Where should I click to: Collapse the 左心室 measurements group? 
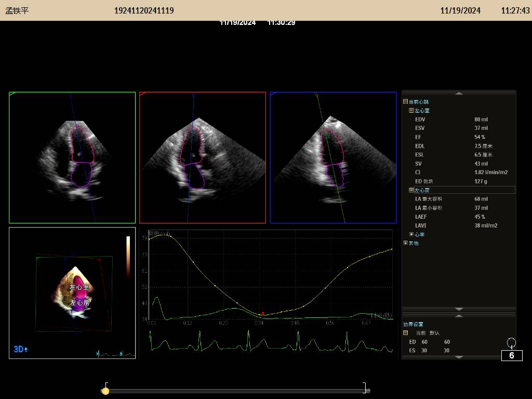(411, 111)
